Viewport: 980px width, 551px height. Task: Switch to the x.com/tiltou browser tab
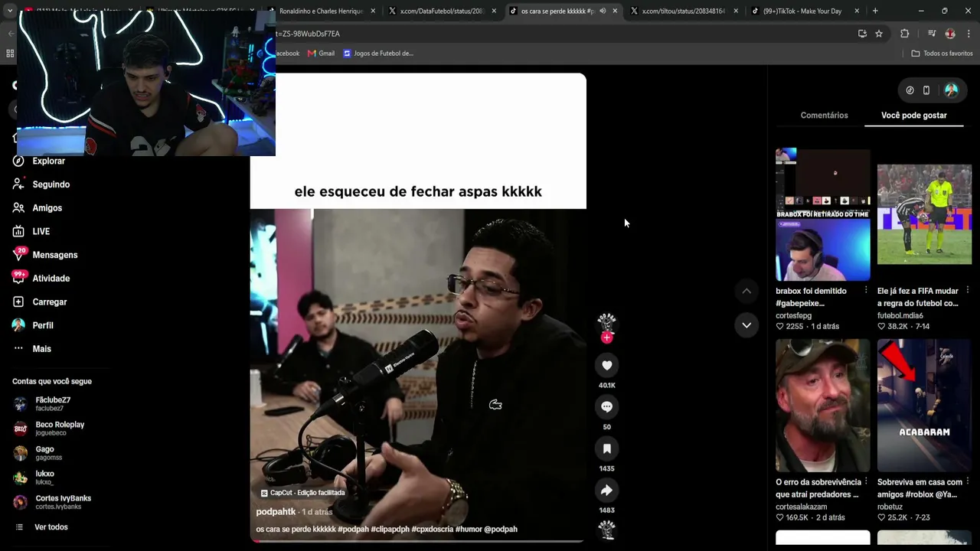click(x=683, y=11)
